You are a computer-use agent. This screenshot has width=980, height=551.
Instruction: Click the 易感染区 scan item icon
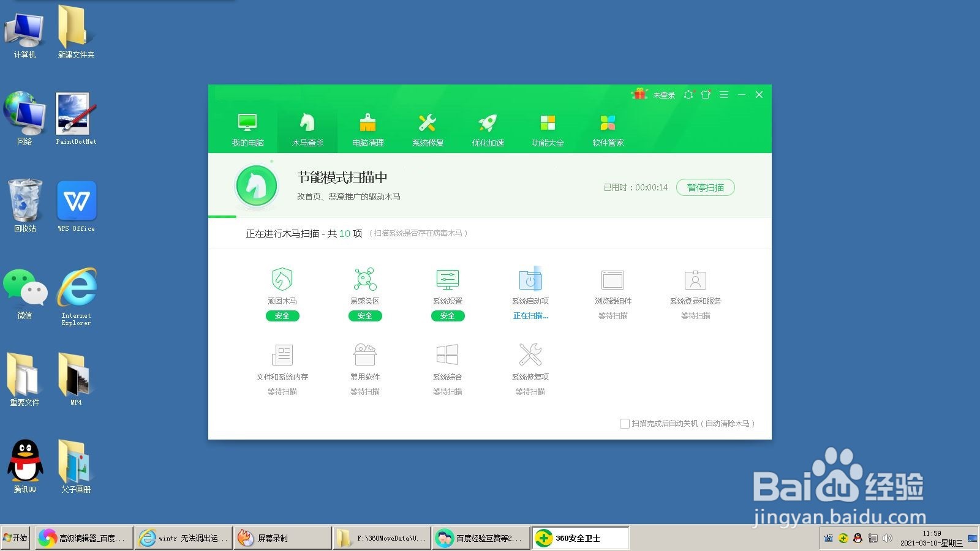365,280
